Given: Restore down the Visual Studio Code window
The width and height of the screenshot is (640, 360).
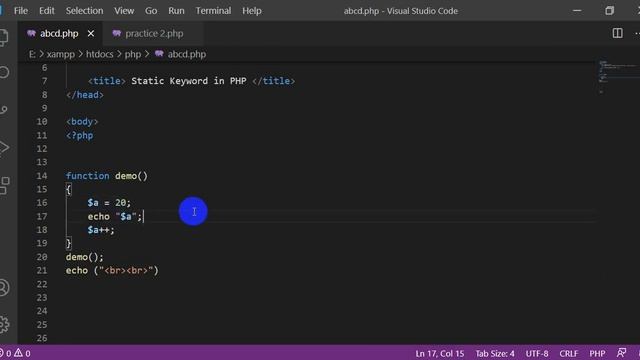Looking at the screenshot, I should pos(609,11).
